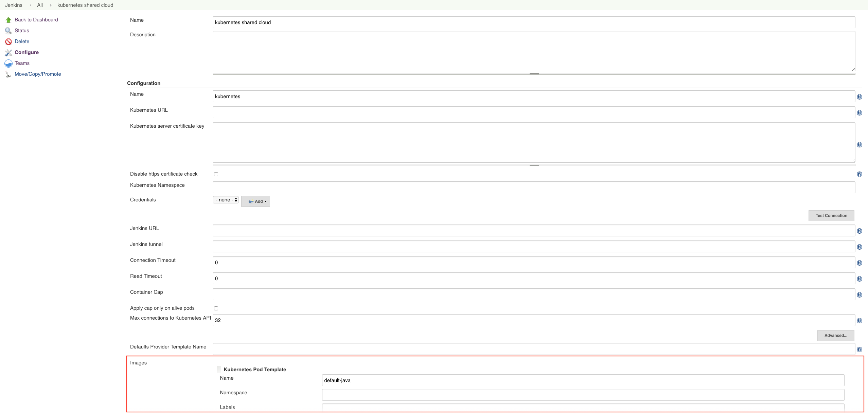
Task: Click the Advanced... button
Action: click(x=836, y=336)
